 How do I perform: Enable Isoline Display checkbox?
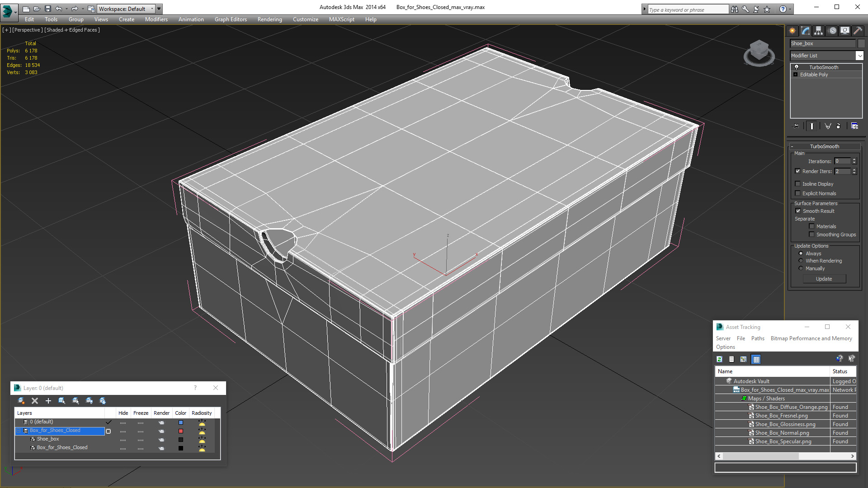(x=797, y=184)
